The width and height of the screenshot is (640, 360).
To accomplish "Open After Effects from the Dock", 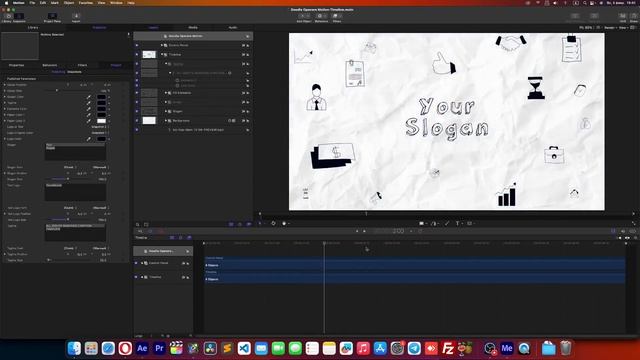I will [142, 348].
